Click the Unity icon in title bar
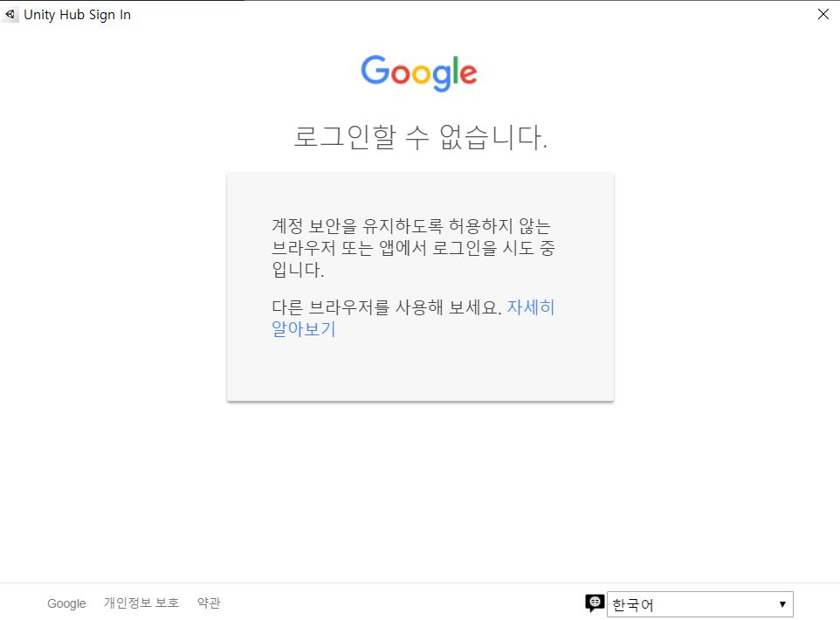Screen dimensions: 840x620 [10, 15]
